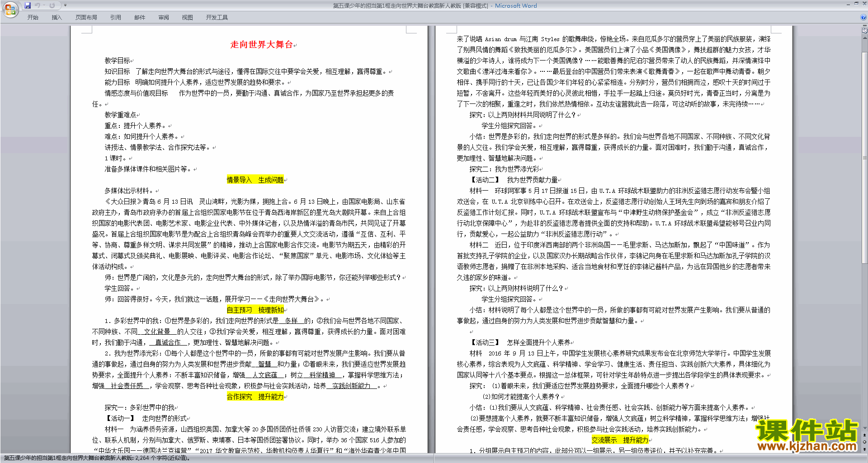Click the Next Page double-arrow button

(x=865, y=449)
